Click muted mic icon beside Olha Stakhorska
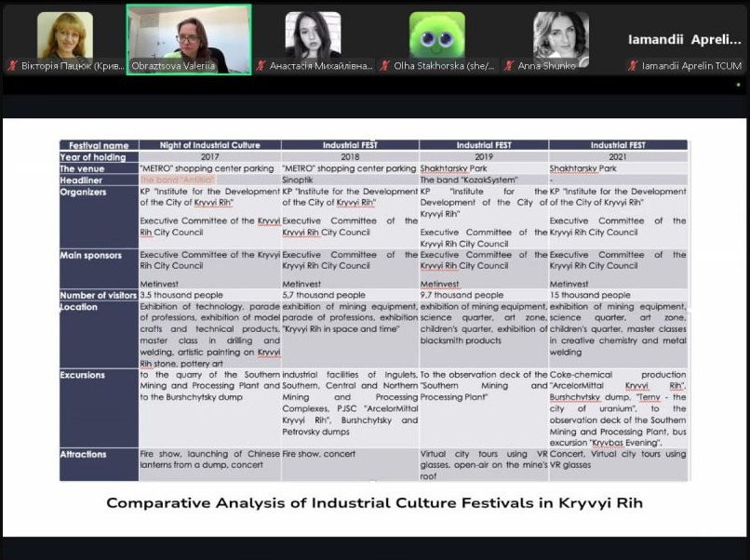The width and height of the screenshot is (750, 560). pos(385,66)
